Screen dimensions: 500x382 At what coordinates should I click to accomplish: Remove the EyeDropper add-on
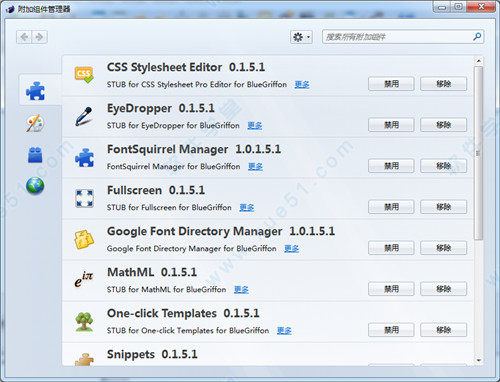(x=443, y=125)
